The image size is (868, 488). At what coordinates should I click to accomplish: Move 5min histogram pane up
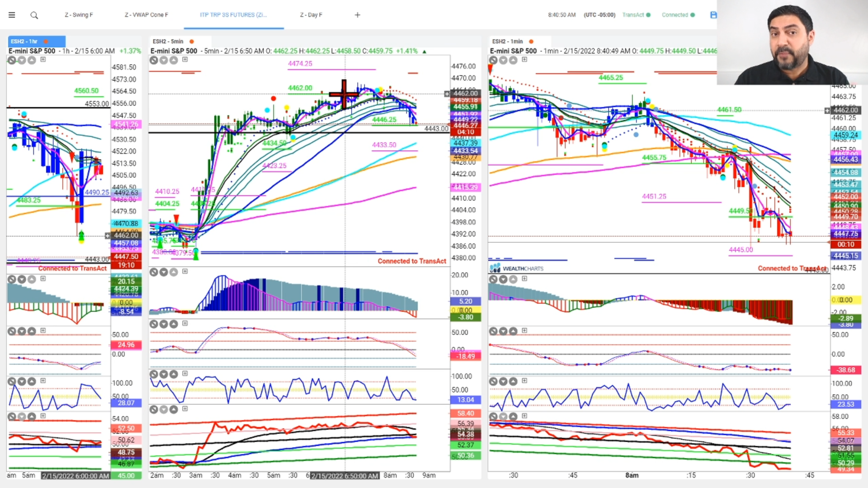click(x=174, y=272)
